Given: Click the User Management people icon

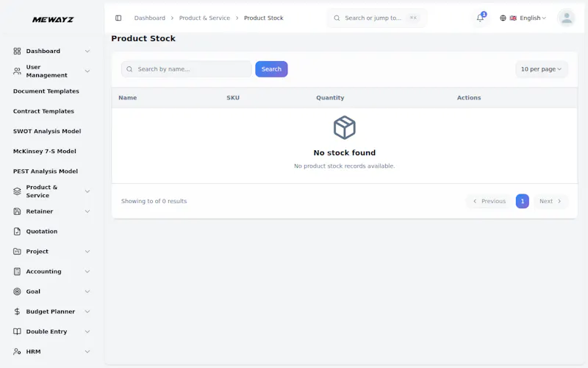Looking at the screenshot, I should [x=17, y=71].
